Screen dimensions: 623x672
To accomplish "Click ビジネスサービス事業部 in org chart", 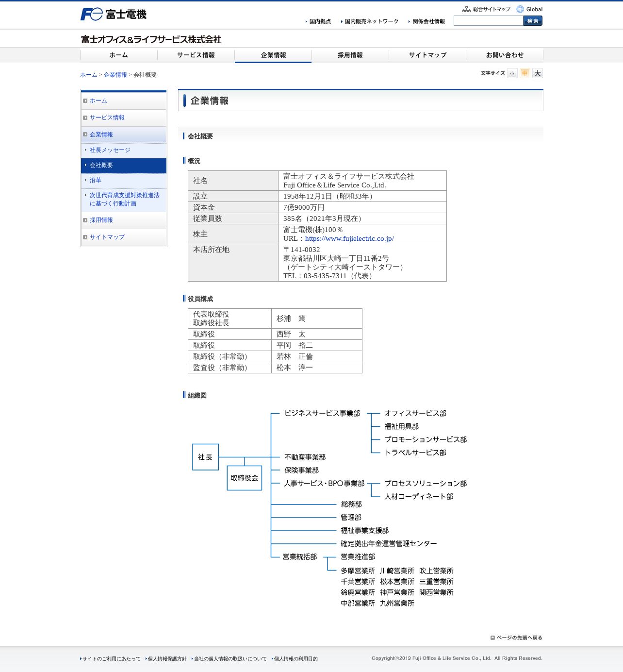I will tap(322, 413).
